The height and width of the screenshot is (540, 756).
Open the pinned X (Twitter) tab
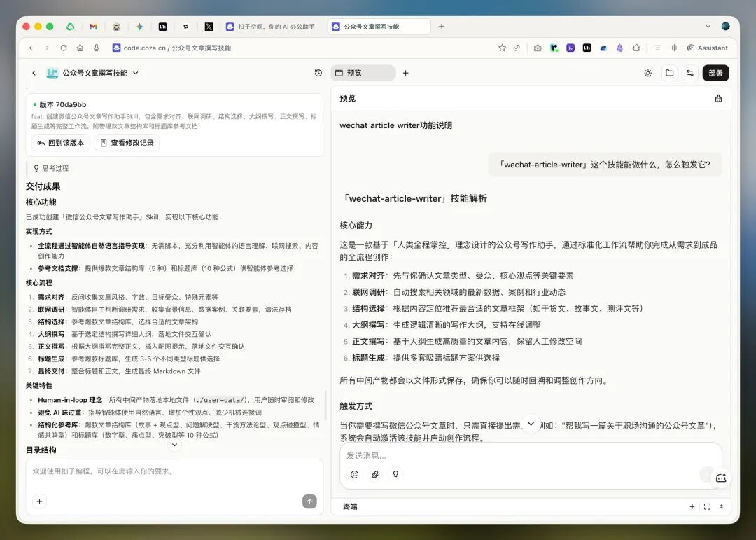point(209,27)
